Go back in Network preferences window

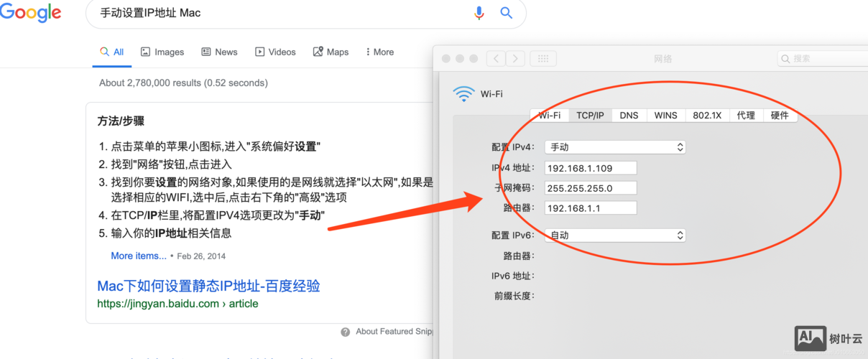pyautogui.click(x=496, y=58)
